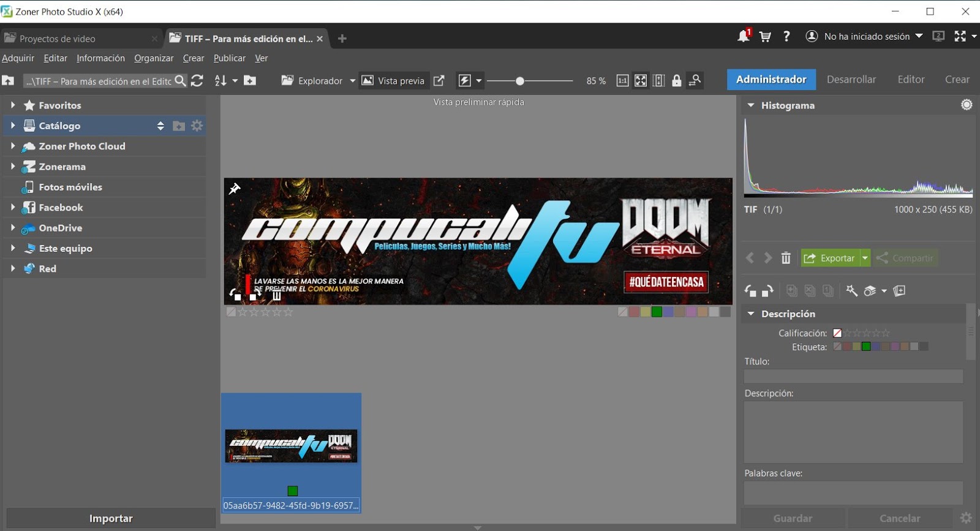Open the panel settings gear beside Cancelar

966,518
